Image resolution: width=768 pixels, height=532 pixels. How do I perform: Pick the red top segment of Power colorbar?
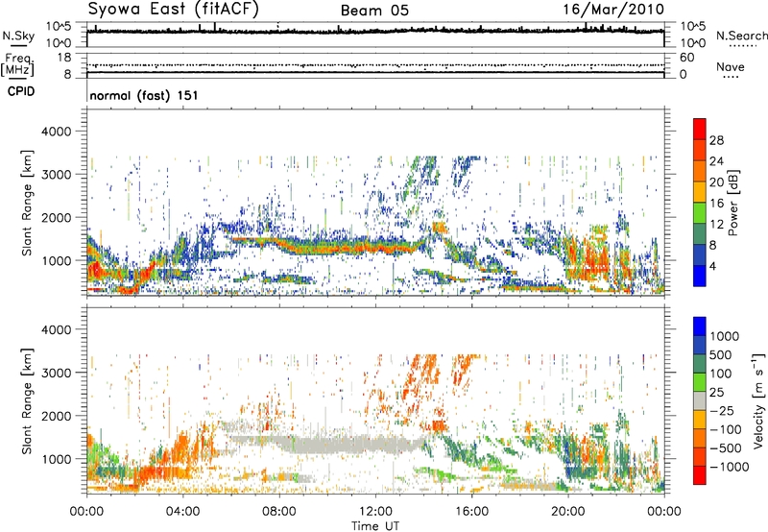click(x=700, y=130)
